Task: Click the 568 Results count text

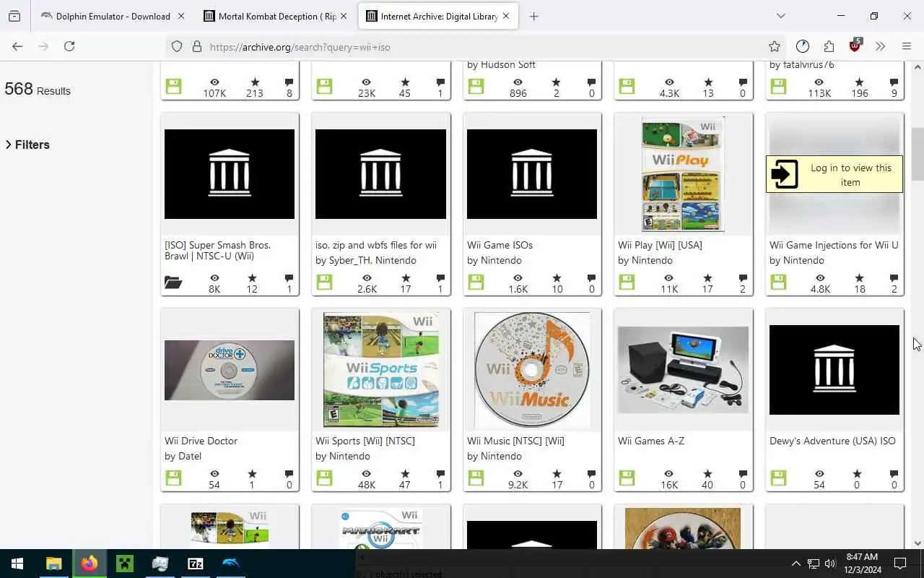Action: click(x=38, y=90)
